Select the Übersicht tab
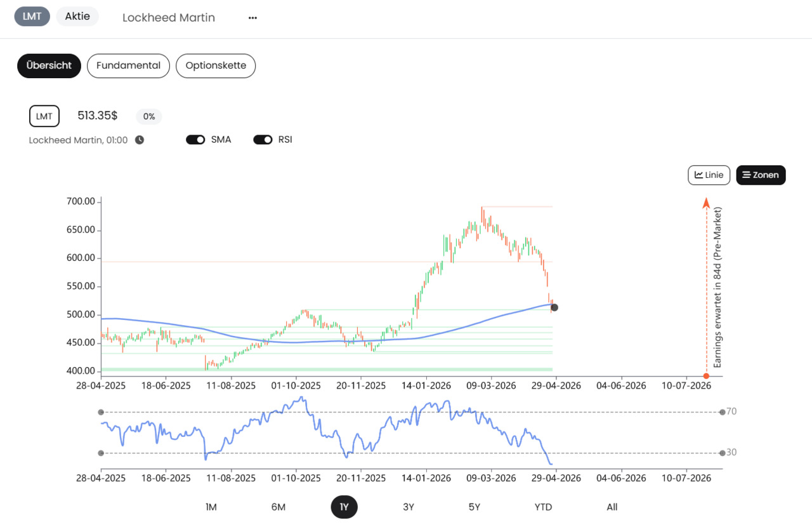The height and width of the screenshot is (527, 812). [49, 66]
